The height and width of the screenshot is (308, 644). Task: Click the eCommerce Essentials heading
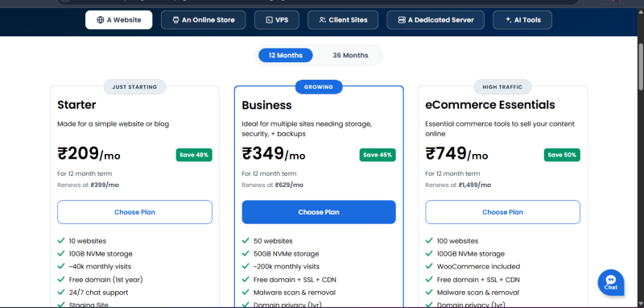[x=490, y=105]
